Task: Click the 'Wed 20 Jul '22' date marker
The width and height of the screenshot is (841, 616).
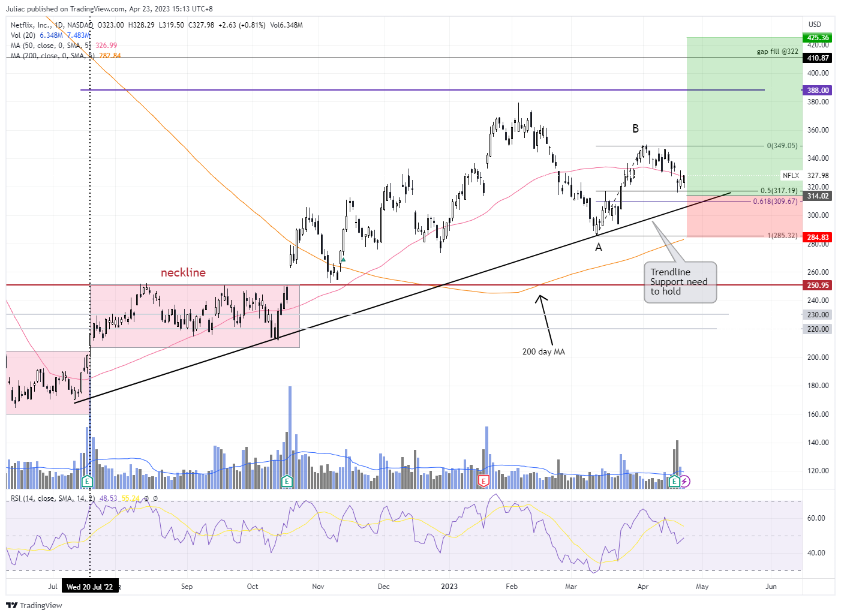Action: (90, 587)
